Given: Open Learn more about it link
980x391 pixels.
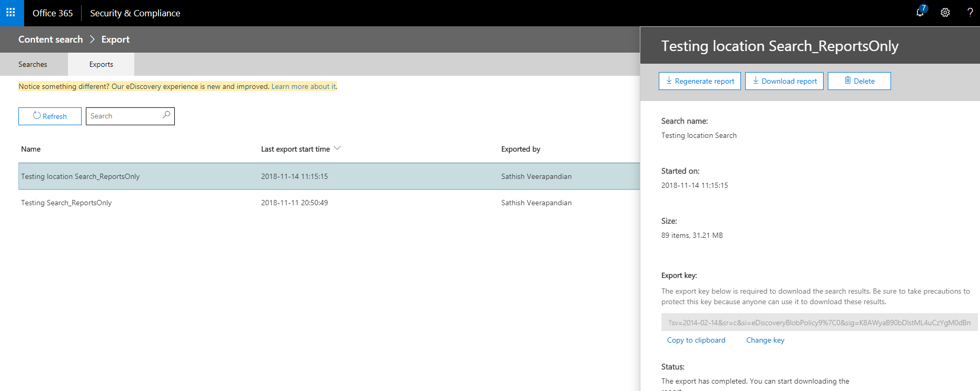Looking at the screenshot, I should [x=303, y=86].
